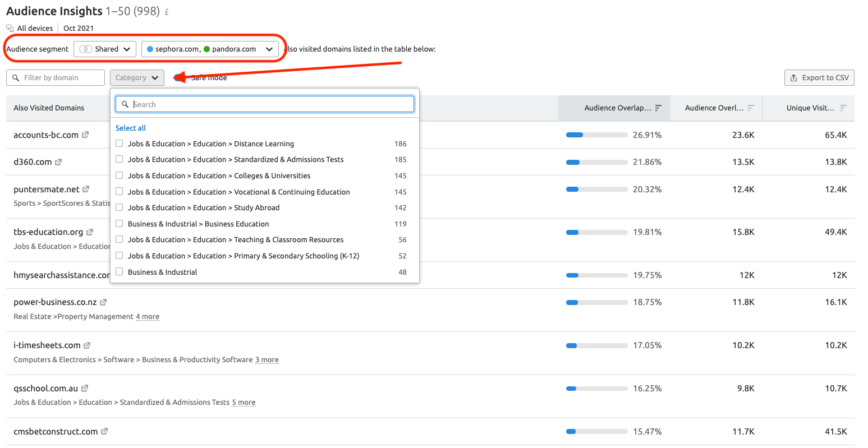Click 23.6K value for accounts-bc.com

click(x=743, y=135)
